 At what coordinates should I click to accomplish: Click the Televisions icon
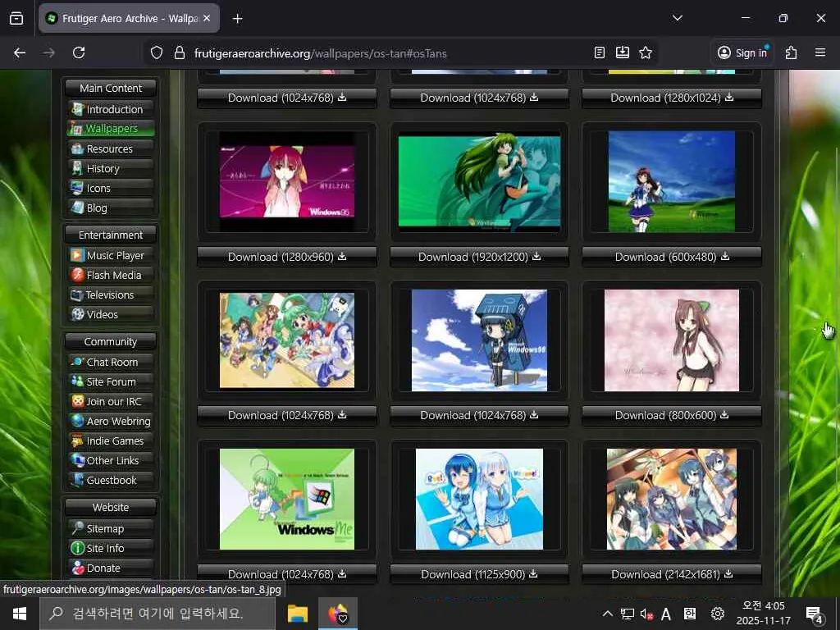coord(77,294)
